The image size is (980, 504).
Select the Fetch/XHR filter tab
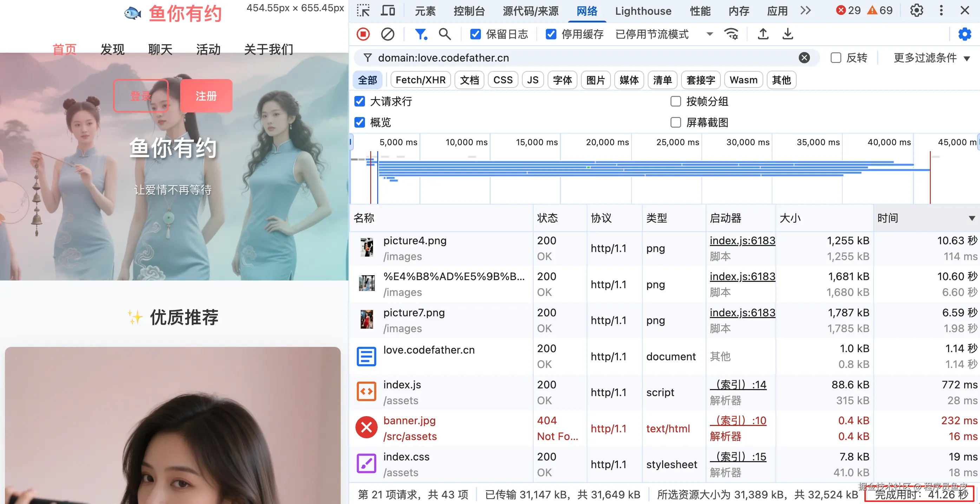pyautogui.click(x=420, y=80)
